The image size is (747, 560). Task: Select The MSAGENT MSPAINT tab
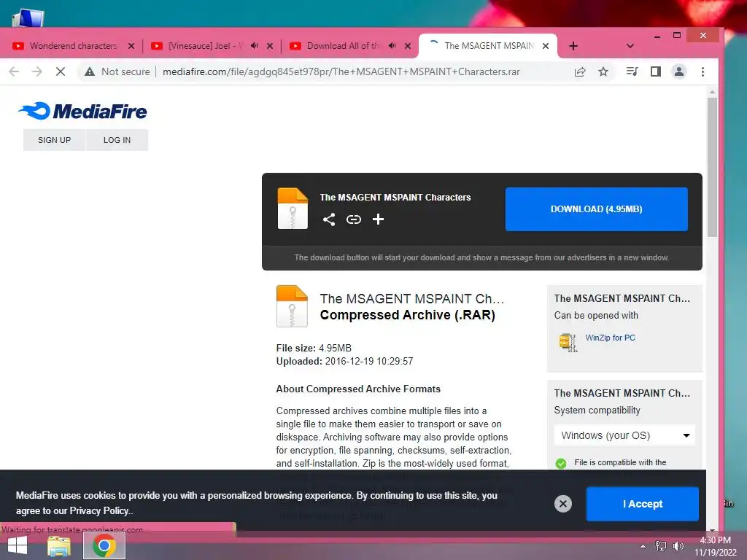pyautogui.click(x=489, y=46)
